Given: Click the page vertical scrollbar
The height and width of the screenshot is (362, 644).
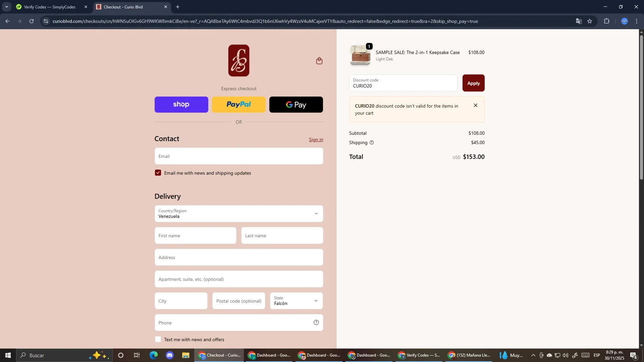Looking at the screenshot, I should click(x=641, y=107).
